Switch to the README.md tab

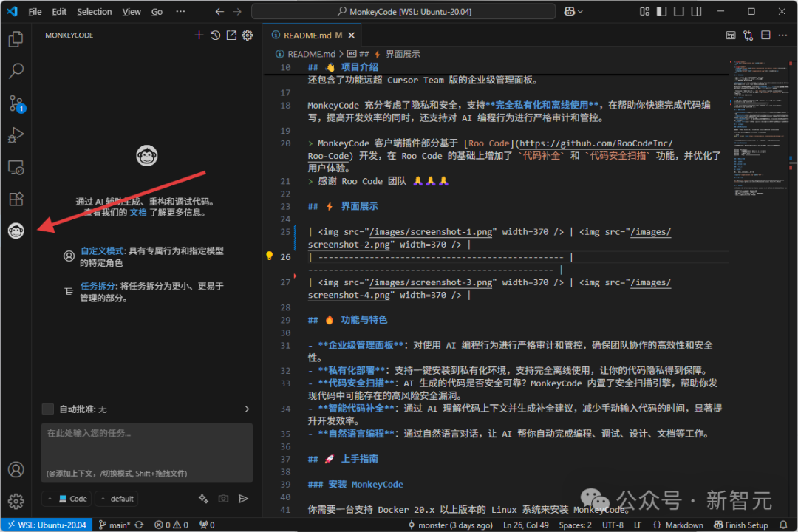305,35
